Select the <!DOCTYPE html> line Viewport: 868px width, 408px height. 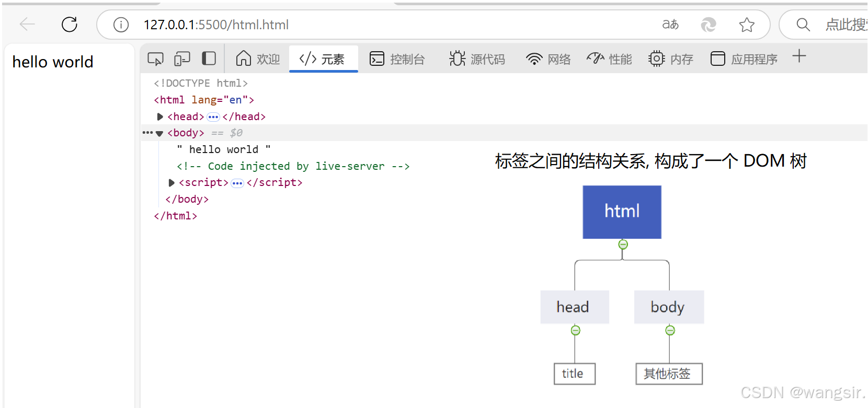[201, 83]
